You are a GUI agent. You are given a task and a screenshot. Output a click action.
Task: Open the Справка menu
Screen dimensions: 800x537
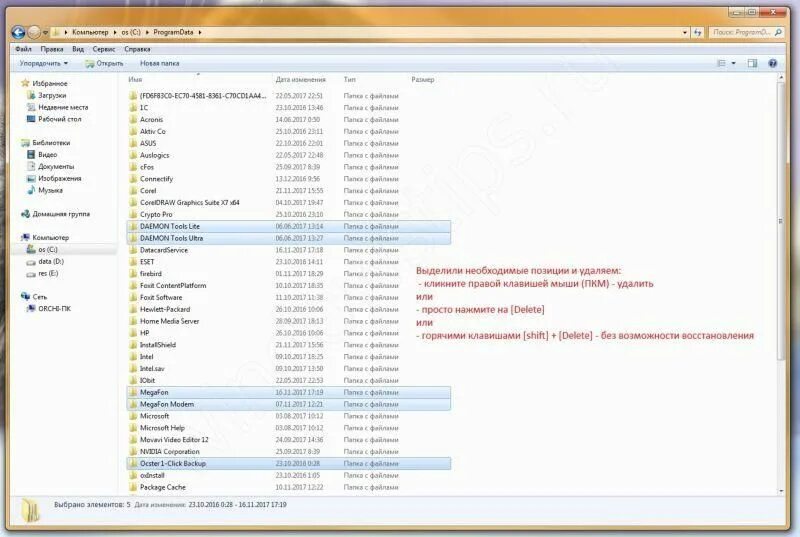137,49
